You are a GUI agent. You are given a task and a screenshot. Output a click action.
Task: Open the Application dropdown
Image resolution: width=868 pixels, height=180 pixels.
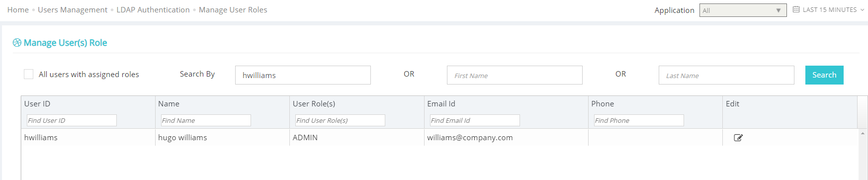click(743, 10)
